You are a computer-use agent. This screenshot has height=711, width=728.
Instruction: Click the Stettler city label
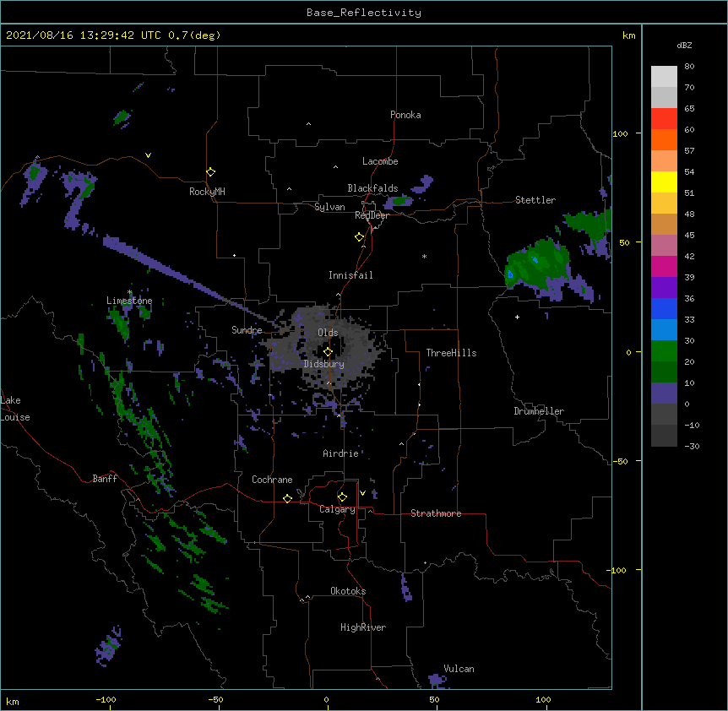coord(535,200)
